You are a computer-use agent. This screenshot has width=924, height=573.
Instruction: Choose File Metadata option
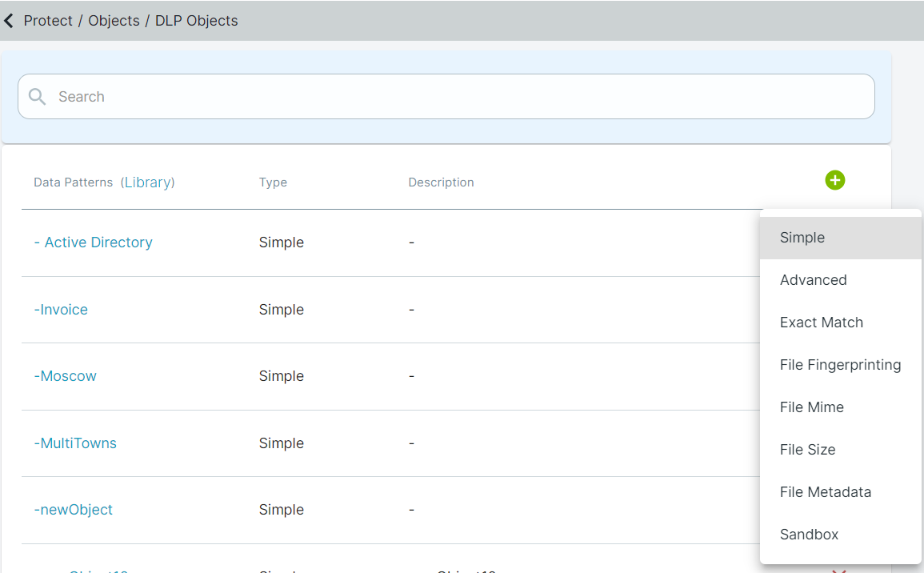click(840, 492)
